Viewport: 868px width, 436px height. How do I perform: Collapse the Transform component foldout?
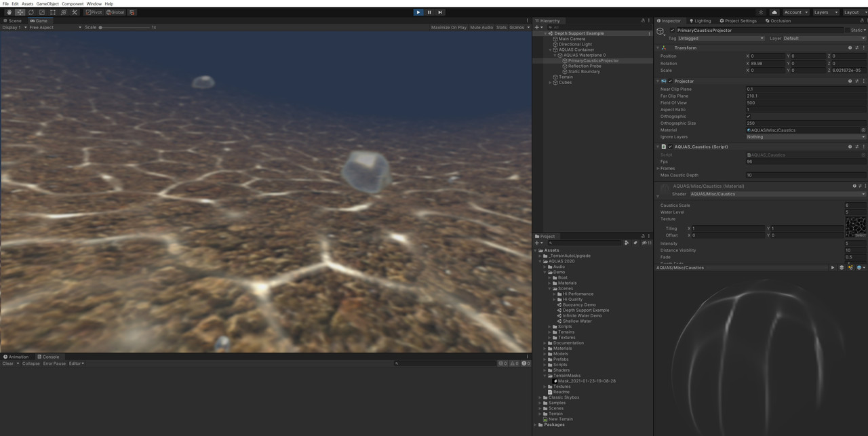coord(658,48)
